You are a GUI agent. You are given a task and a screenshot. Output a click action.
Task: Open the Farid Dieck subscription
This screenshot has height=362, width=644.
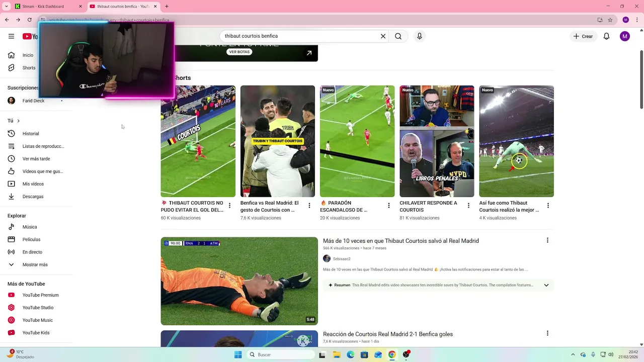(x=33, y=101)
